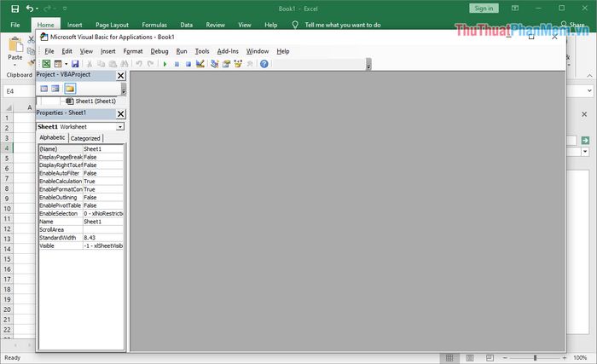Toggle Design Mode icon
597x364 pixels.
(x=200, y=64)
